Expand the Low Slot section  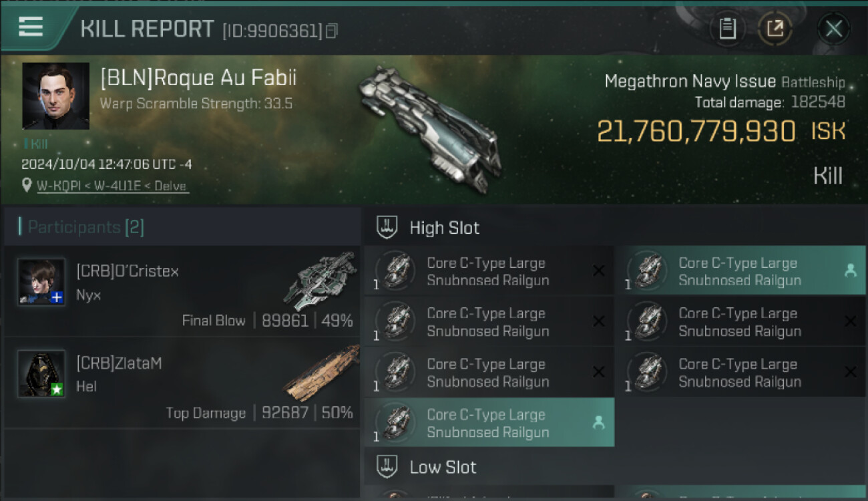(443, 467)
